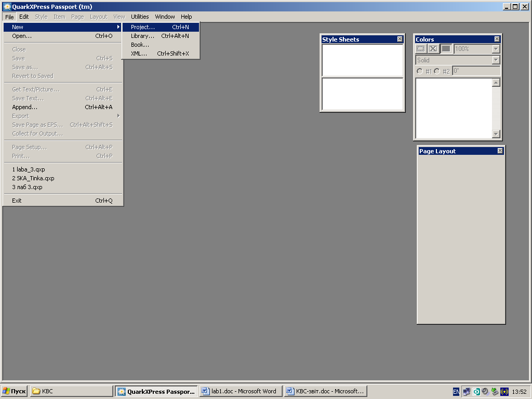Click the volume speaker tray icon
This screenshot has width=532, height=399.
click(x=485, y=392)
